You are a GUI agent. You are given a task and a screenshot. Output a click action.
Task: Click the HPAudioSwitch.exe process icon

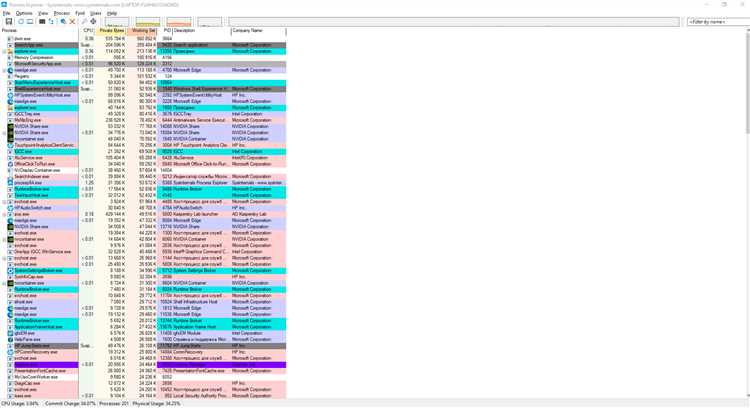tap(10, 208)
